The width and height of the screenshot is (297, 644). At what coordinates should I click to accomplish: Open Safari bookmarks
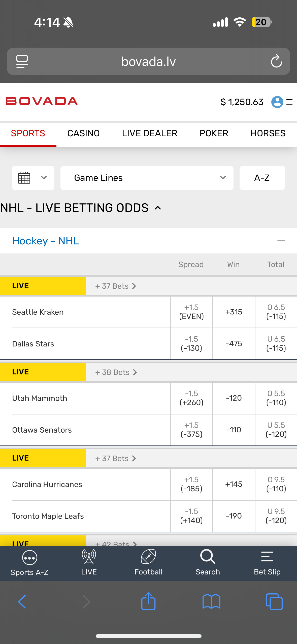(x=211, y=601)
